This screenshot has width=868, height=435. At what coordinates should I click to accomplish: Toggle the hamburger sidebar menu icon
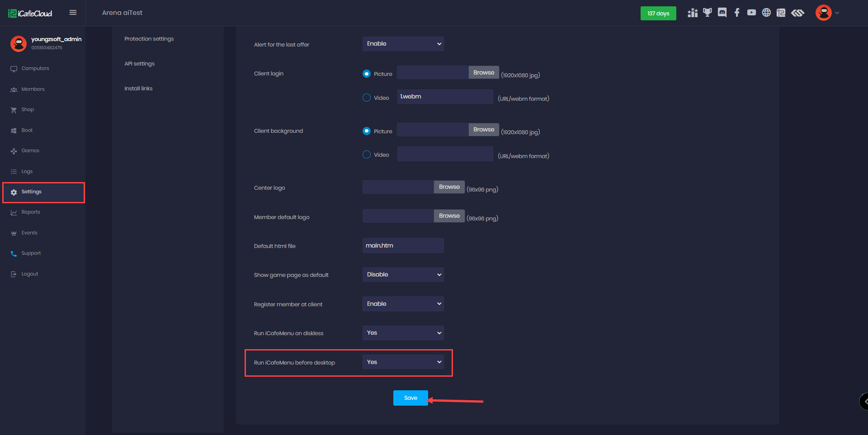tap(73, 13)
